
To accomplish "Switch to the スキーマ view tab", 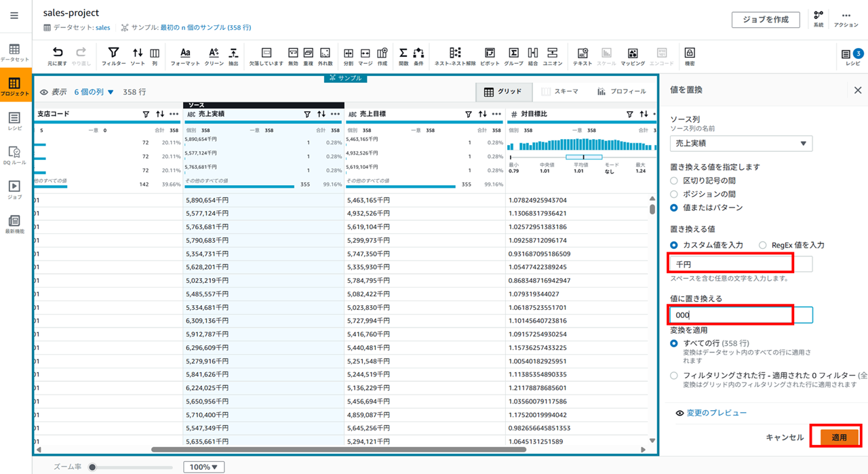I will 560,92.
